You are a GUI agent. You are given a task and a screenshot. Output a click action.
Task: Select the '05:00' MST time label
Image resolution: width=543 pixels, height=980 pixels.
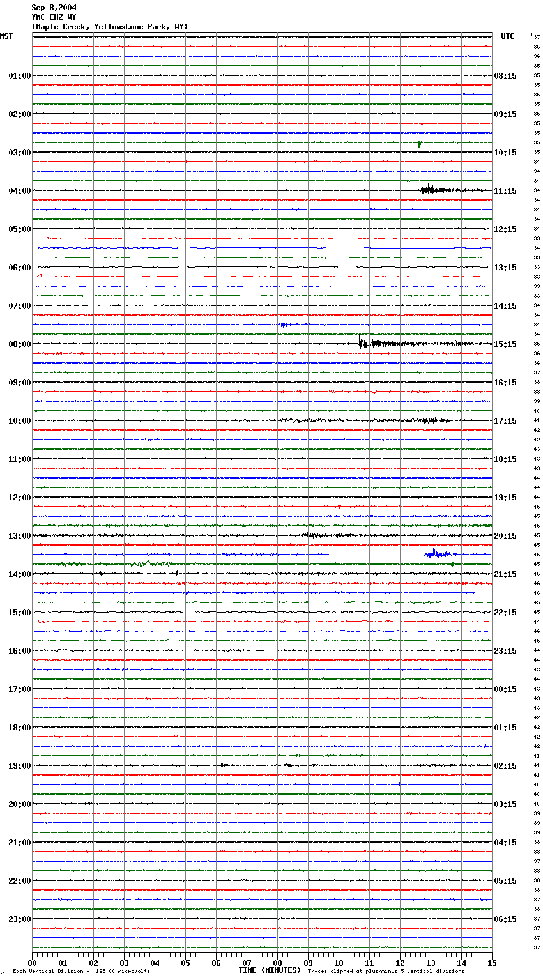20,229
